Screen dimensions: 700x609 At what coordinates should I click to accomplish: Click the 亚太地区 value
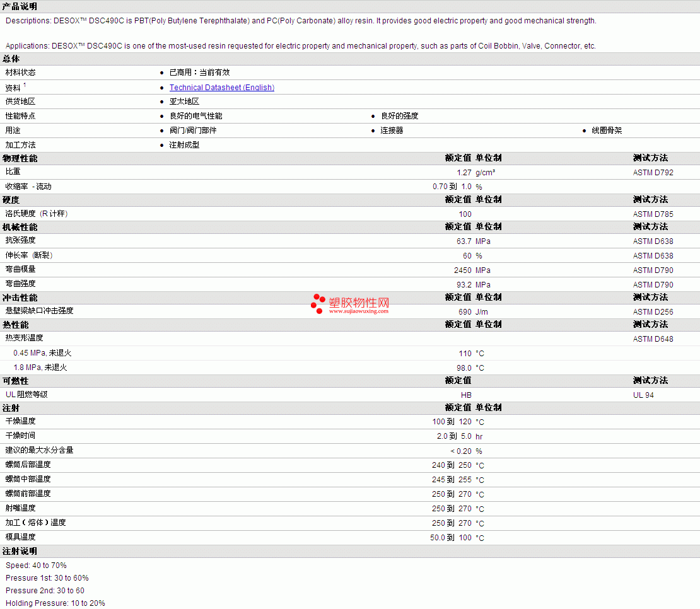184,101
